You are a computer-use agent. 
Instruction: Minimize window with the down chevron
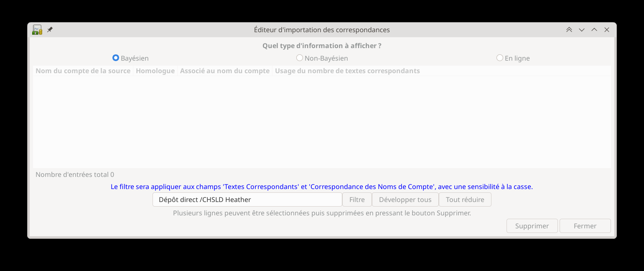coord(581,30)
